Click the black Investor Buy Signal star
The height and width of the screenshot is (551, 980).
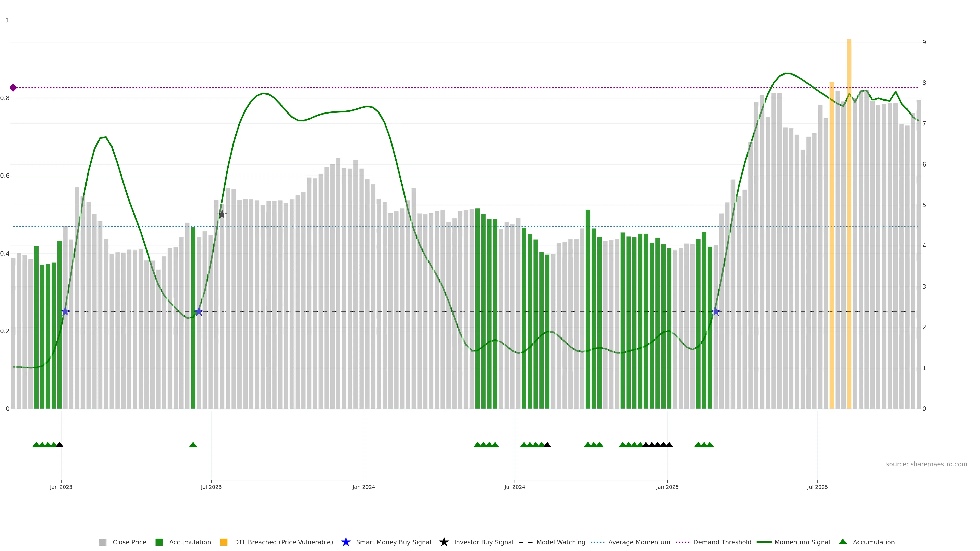pyautogui.click(x=222, y=215)
